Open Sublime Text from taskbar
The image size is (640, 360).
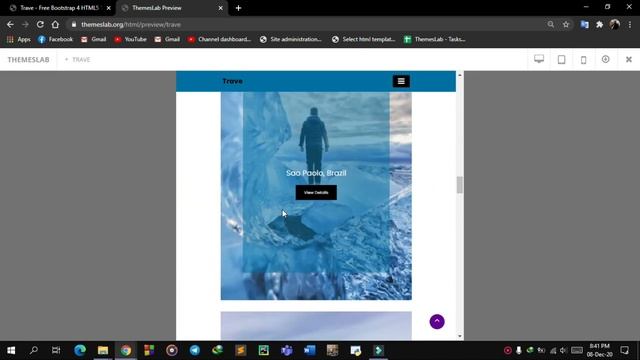click(241, 350)
